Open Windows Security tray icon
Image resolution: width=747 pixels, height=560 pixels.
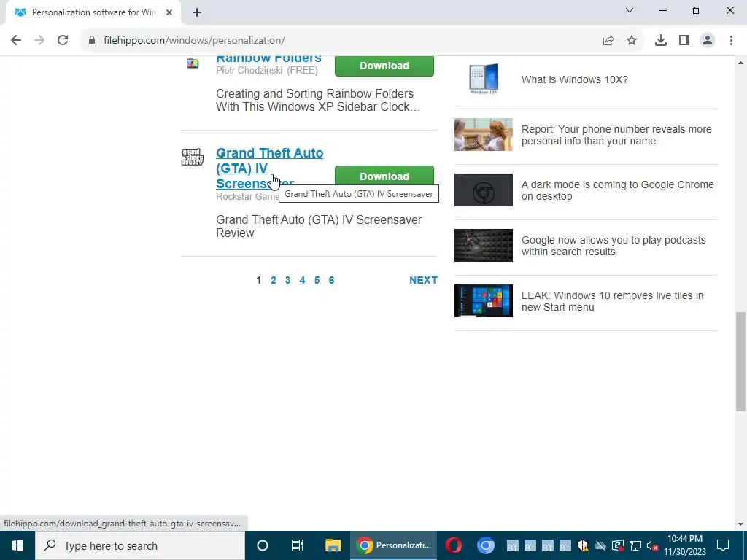click(582, 545)
